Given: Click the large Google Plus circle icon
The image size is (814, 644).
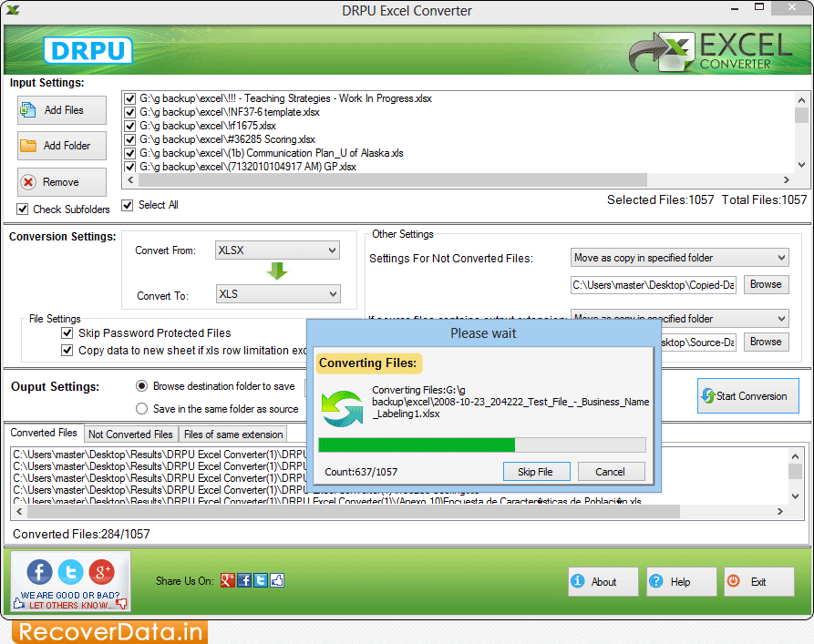Looking at the screenshot, I should pos(102,572).
